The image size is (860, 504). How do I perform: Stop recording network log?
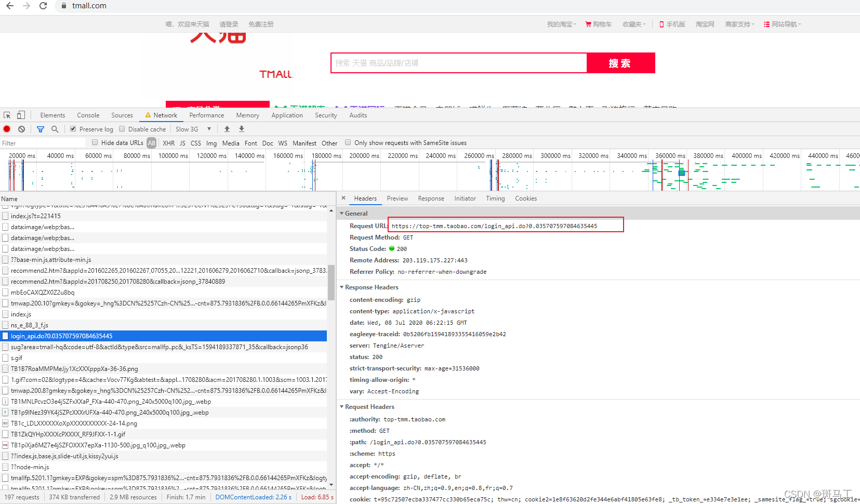7,129
